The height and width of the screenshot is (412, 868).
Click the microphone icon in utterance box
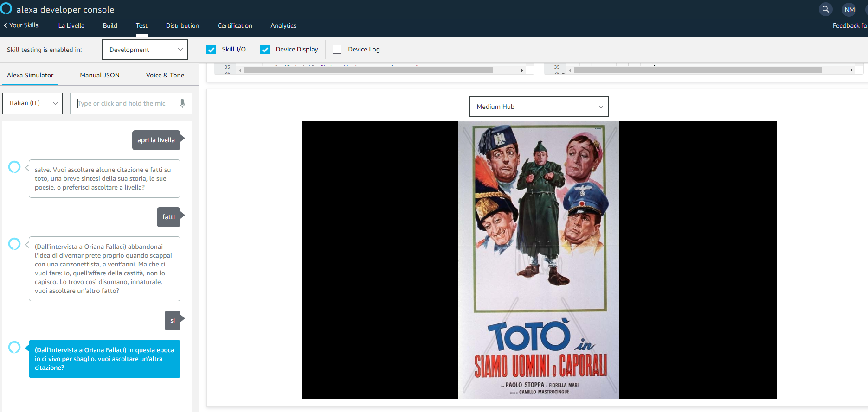182,103
